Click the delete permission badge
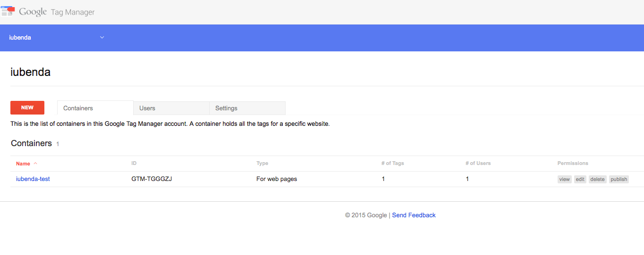This screenshot has height=255, width=644. [x=597, y=179]
